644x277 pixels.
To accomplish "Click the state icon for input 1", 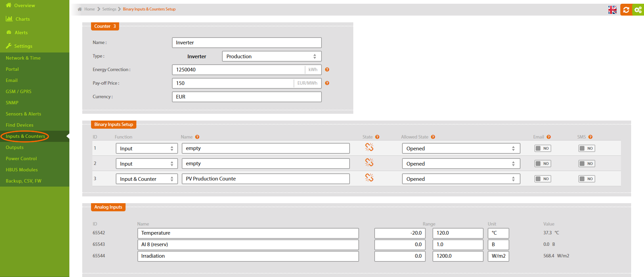I will pos(369,147).
